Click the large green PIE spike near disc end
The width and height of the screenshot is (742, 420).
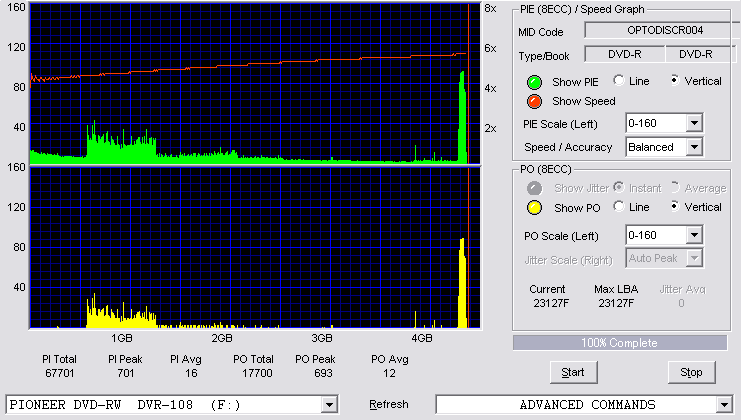462,118
